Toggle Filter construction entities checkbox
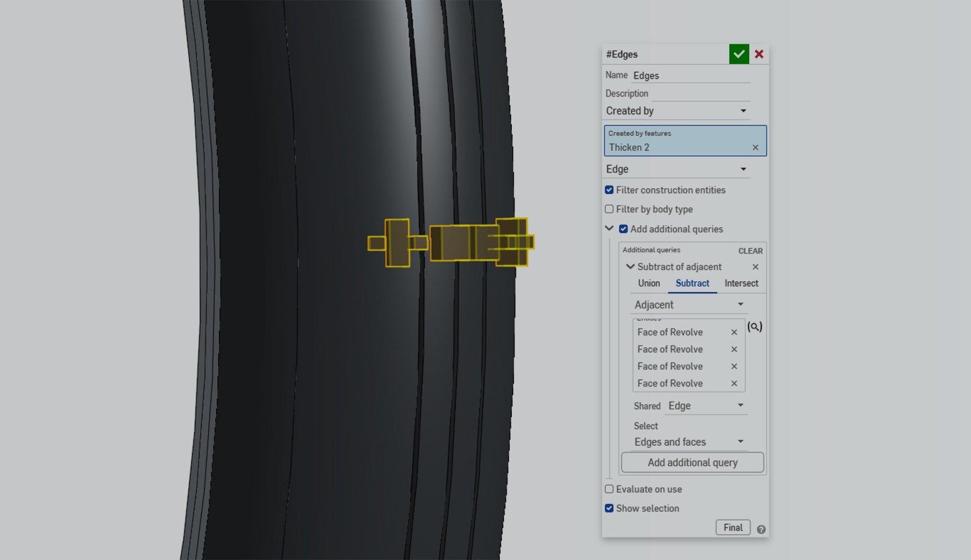The width and height of the screenshot is (971, 560). [609, 190]
